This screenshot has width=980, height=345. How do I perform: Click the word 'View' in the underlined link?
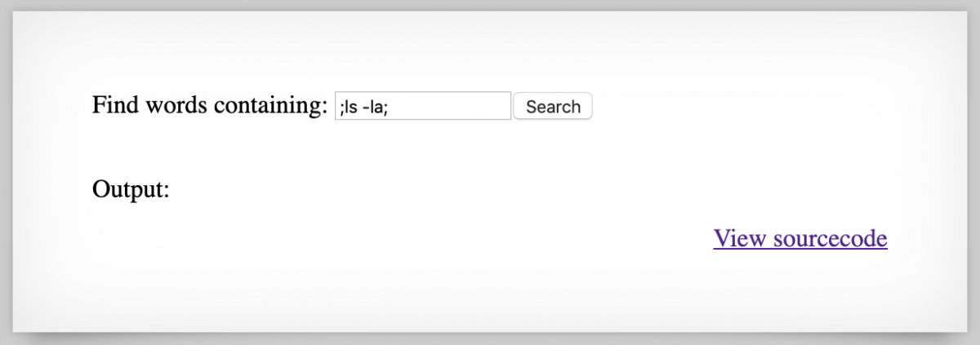coord(740,238)
